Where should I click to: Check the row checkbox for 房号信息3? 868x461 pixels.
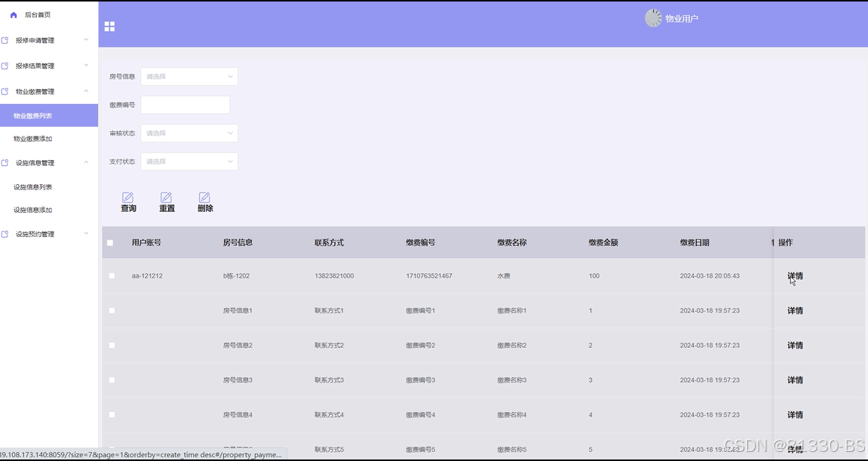[x=112, y=380]
